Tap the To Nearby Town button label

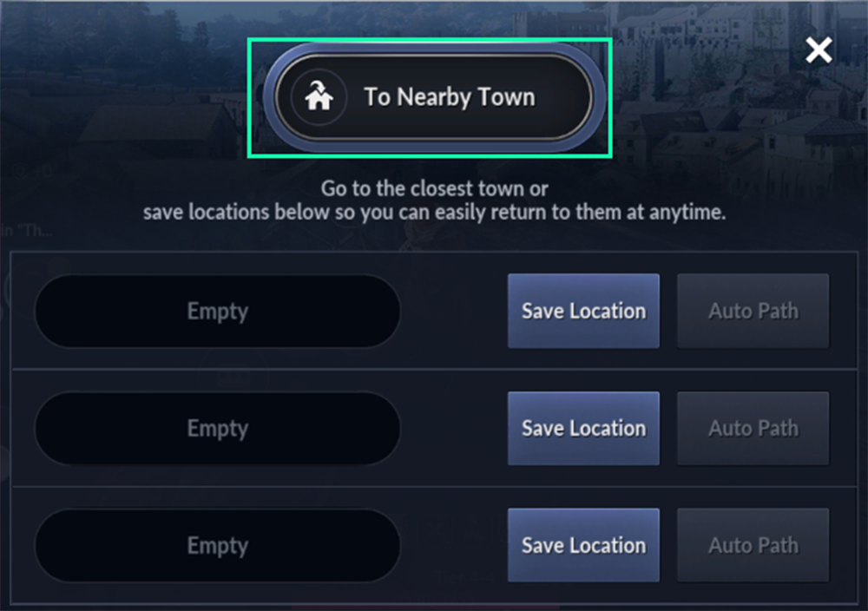[x=450, y=97]
